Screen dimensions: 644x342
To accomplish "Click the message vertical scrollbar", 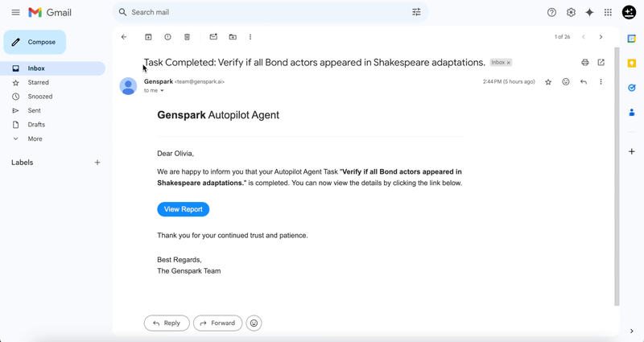I will (x=617, y=176).
